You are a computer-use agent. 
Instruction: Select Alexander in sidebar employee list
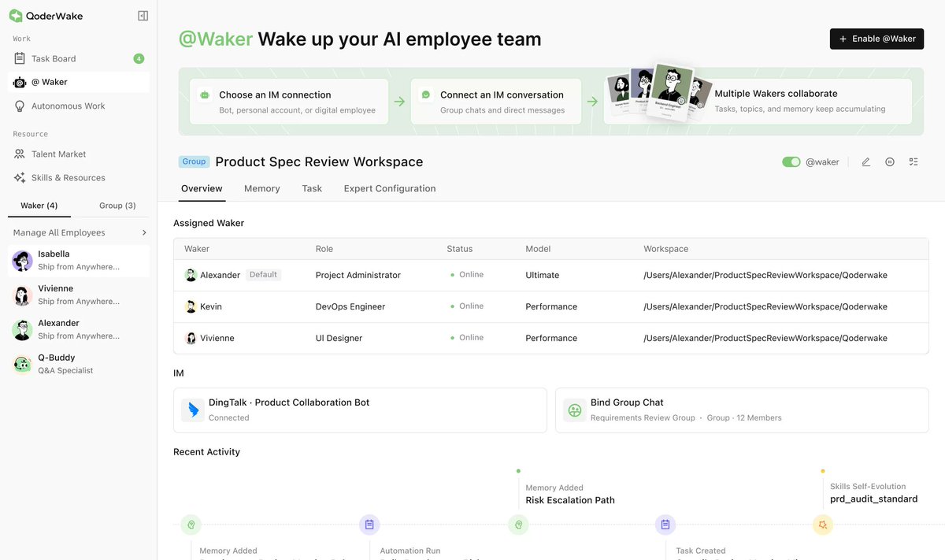79,329
